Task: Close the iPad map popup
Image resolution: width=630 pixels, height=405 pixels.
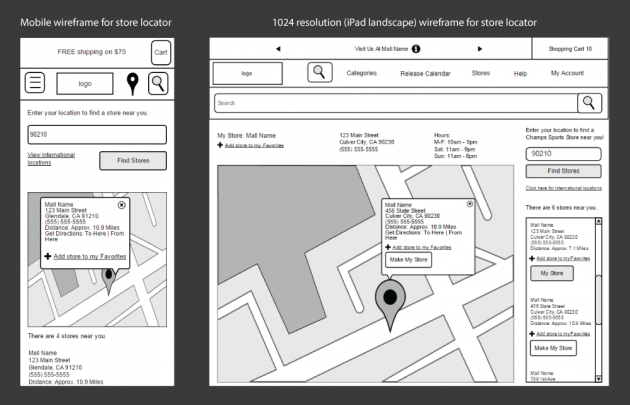Action: [470, 204]
